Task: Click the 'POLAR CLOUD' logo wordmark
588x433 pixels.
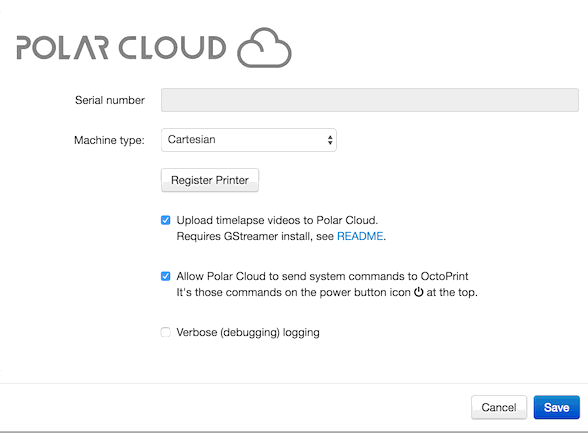Action: click(122, 48)
